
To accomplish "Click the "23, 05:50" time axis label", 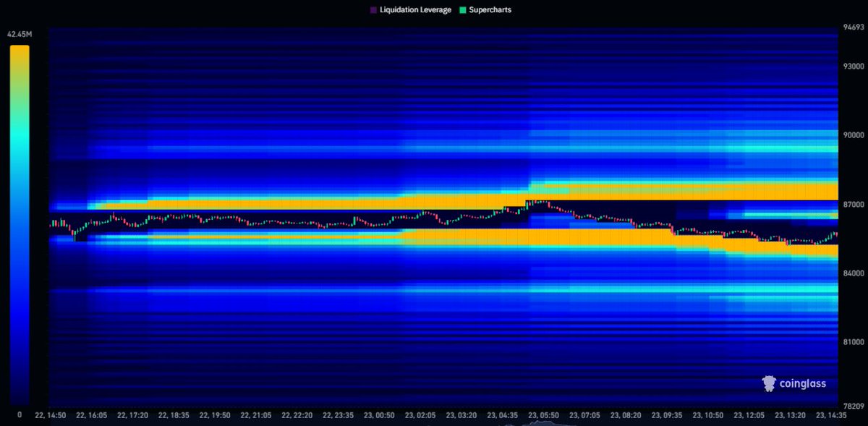I will (543, 416).
